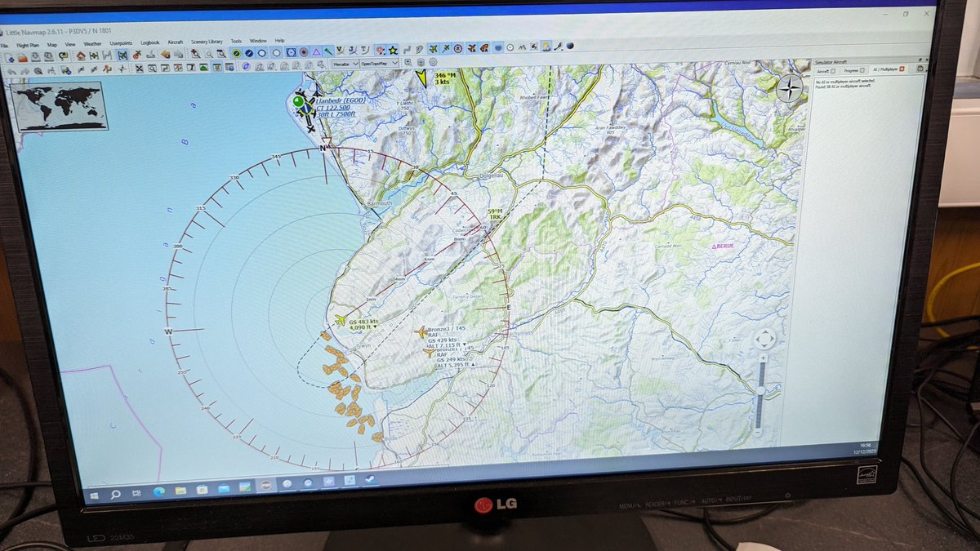980x551 pixels.
Task: Click the yellow user aircraft on the map
Action: click(x=341, y=319)
